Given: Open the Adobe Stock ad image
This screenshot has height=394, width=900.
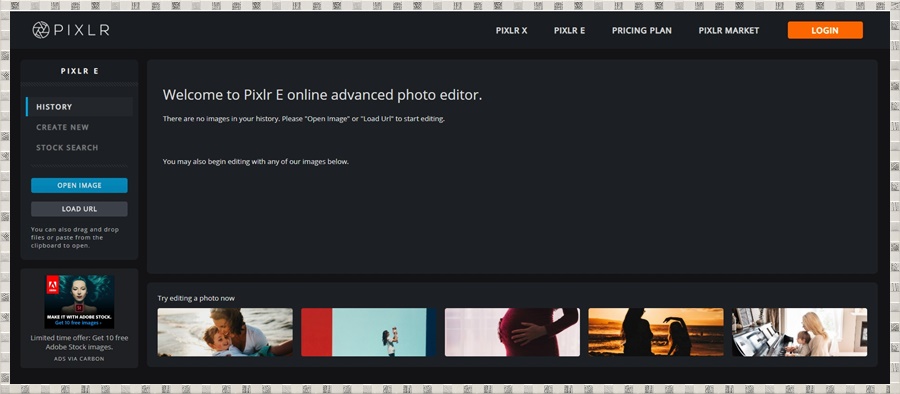Looking at the screenshot, I should coord(79,302).
